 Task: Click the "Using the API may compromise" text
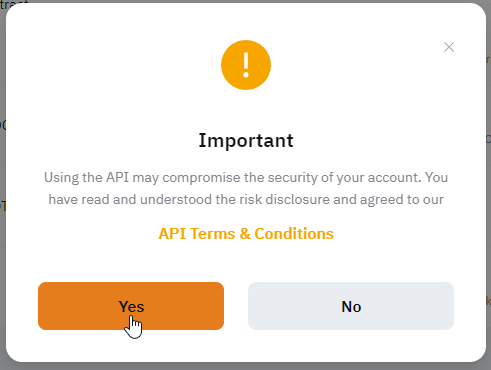pyautogui.click(x=142, y=177)
